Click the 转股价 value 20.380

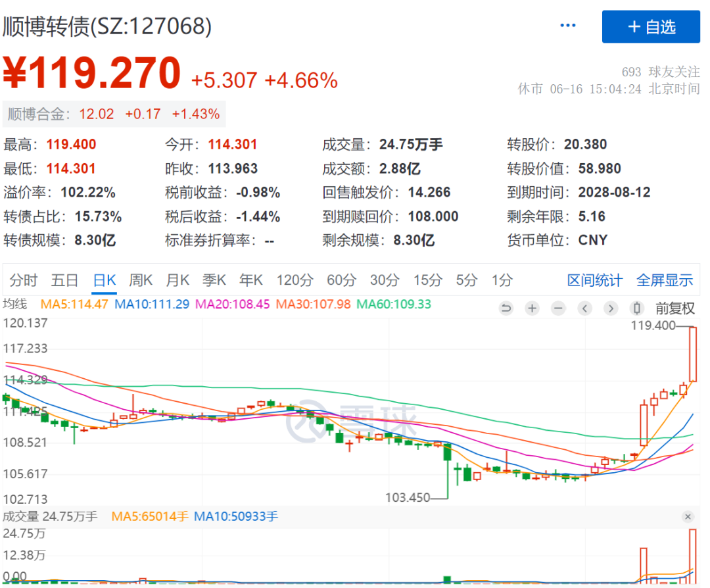pyautogui.click(x=585, y=145)
